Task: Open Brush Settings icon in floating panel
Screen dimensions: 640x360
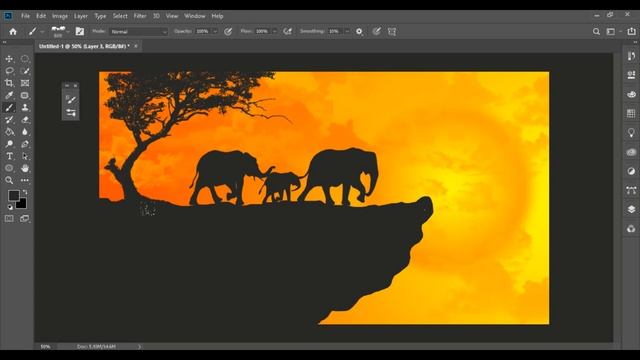Action: tap(71, 99)
